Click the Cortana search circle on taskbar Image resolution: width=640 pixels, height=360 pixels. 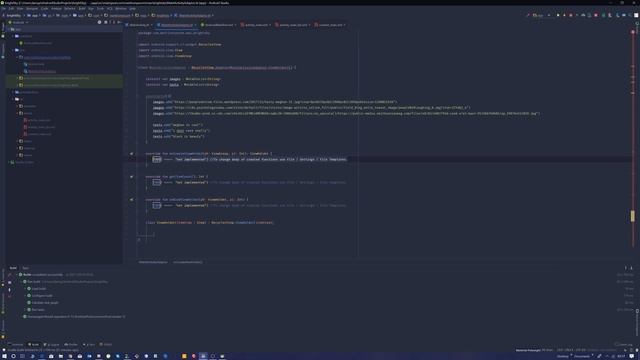(13, 356)
